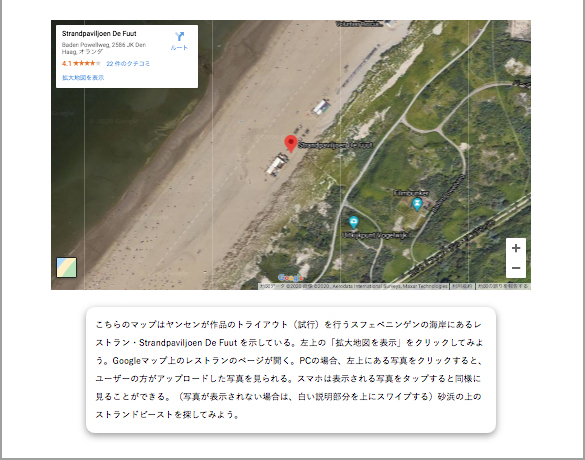Click the Uitkijkpunt Vogelkijk camera marker
The width and height of the screenshot is (585, 460).
[353, 223]
